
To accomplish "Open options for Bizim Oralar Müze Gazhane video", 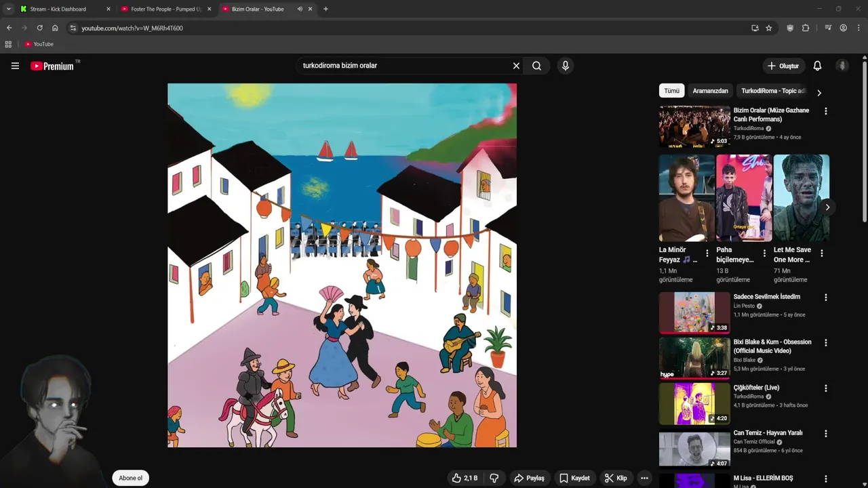I will point(825,111).
